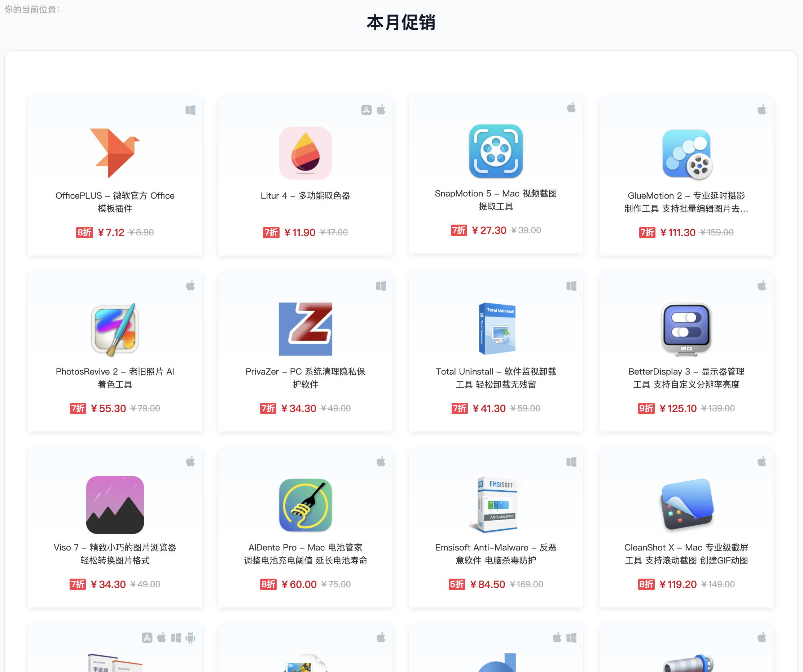This screenshot has height=672, width=803.
Task: Click Windows icon on PrivaZer card
Action: click(x=381, y=286)
